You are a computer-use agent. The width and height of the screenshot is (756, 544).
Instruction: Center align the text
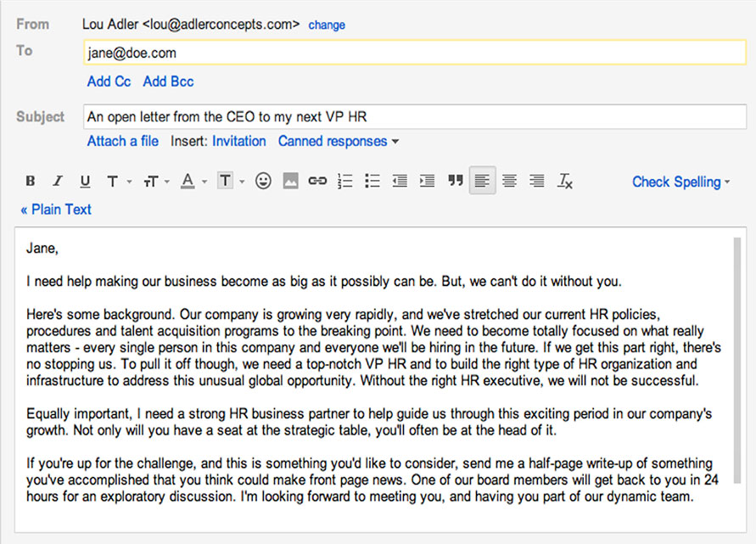tap(510, 181)
